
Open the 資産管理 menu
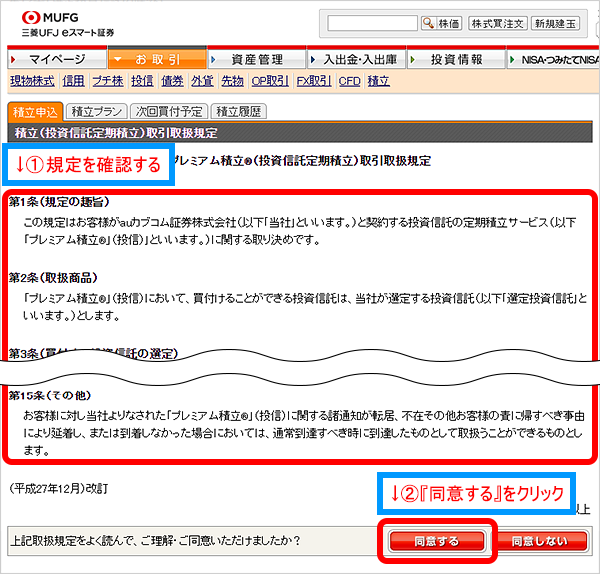point(257,59)
